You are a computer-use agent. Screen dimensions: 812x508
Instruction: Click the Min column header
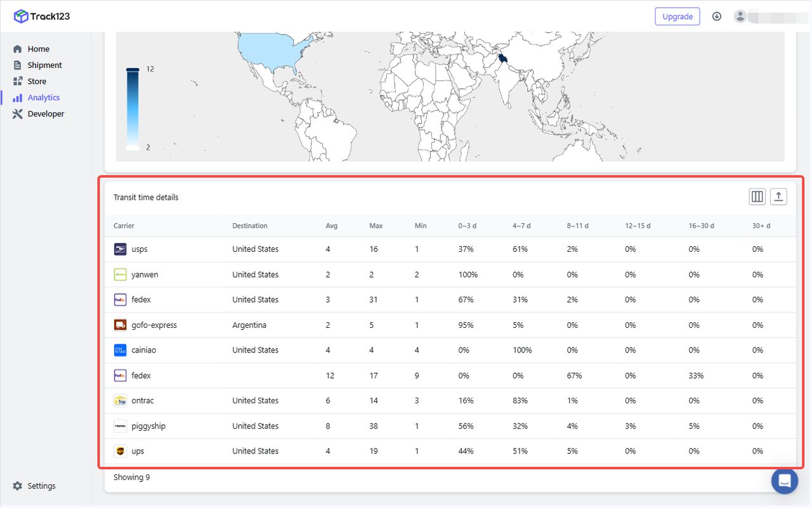(x=421, y=226)
